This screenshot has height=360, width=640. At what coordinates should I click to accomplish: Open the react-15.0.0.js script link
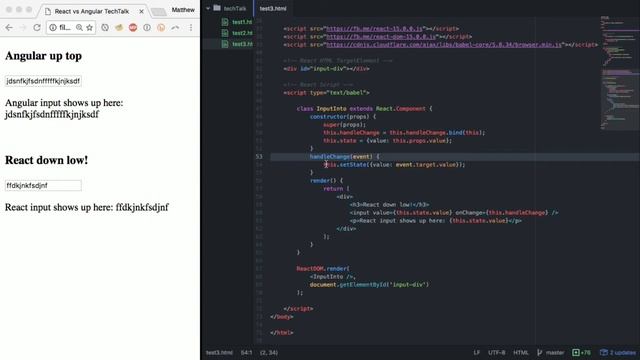click(x=374, y=29)
